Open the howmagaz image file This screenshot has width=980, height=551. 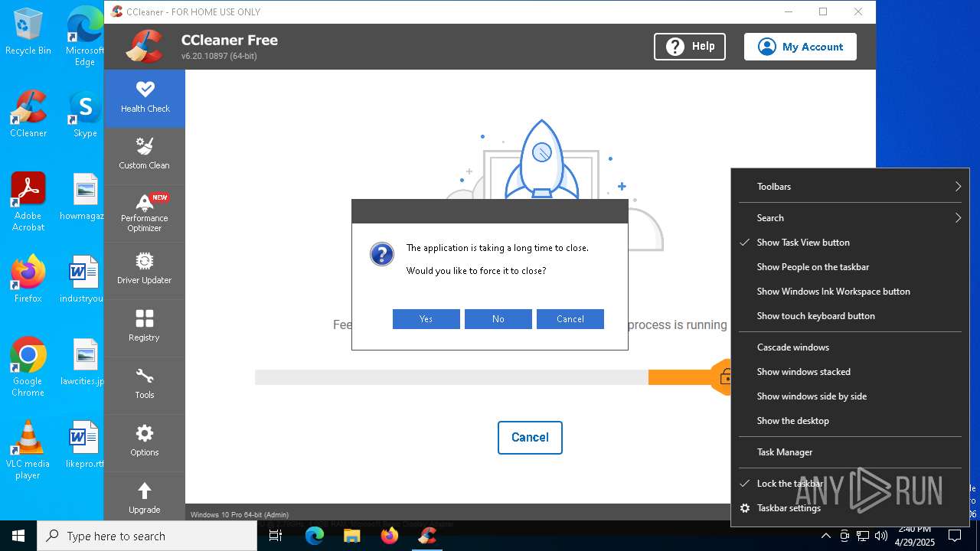coord(84,197)
